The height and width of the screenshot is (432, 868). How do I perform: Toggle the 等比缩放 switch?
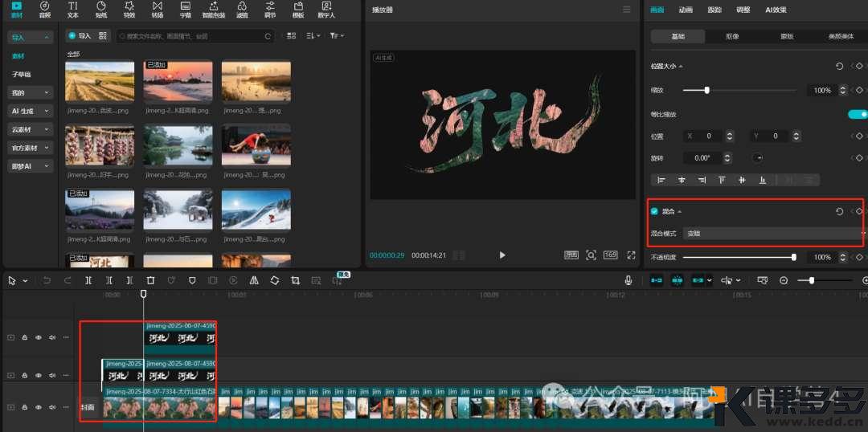(x=858, y=114)
